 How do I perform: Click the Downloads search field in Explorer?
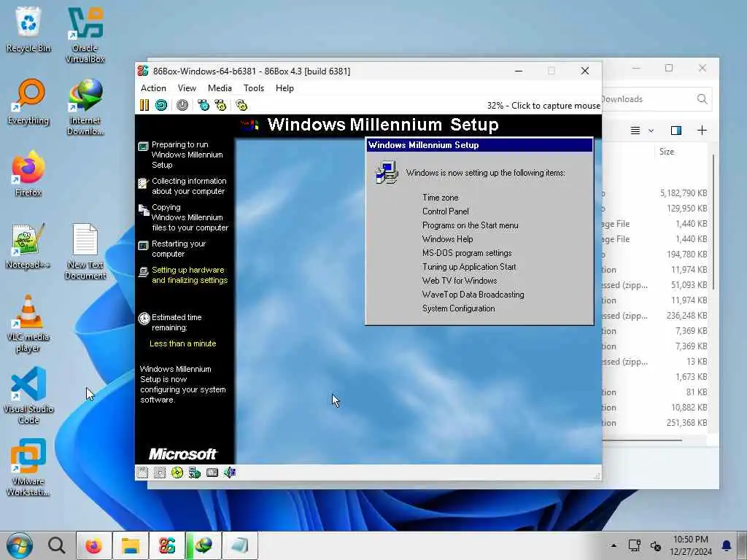tap(657, 99)
